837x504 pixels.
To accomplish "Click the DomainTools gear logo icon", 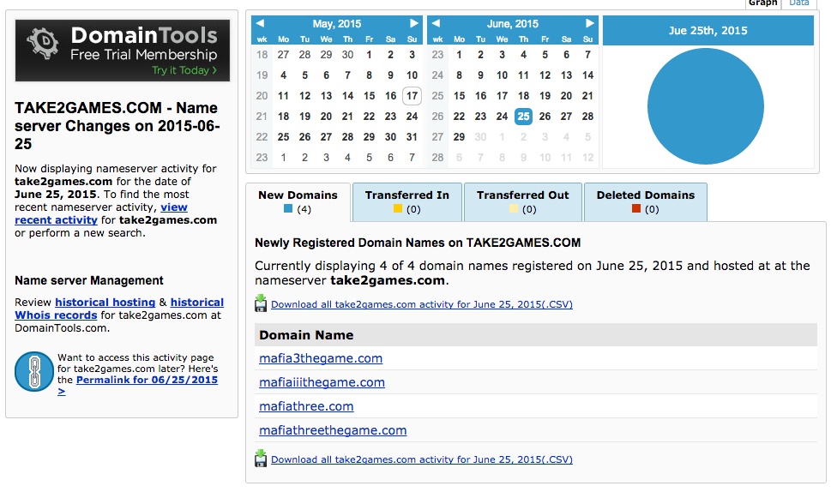I will (x=43, y=43).
